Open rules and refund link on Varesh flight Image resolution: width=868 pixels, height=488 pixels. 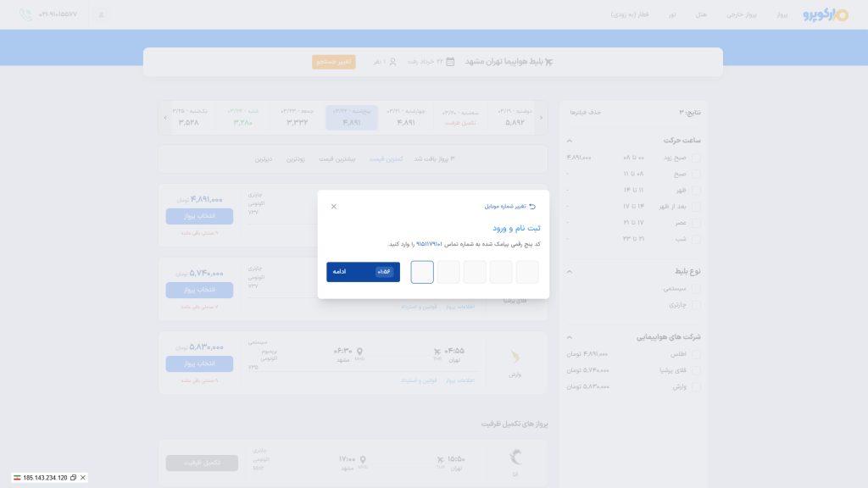419,380
